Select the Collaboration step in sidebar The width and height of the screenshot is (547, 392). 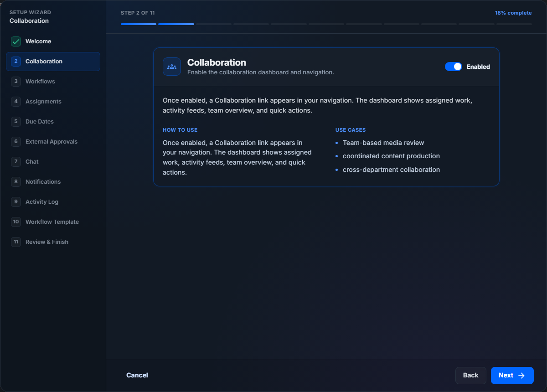tap(53, 62)
